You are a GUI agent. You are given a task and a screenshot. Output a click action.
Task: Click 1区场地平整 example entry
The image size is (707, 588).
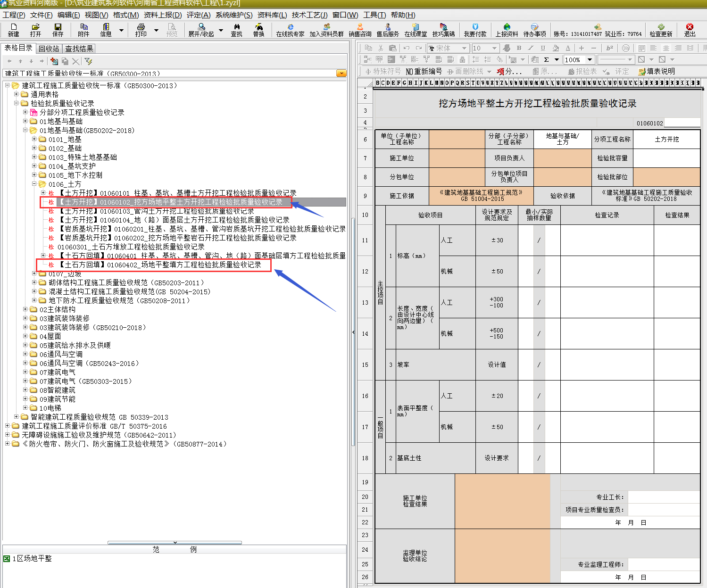32,558
